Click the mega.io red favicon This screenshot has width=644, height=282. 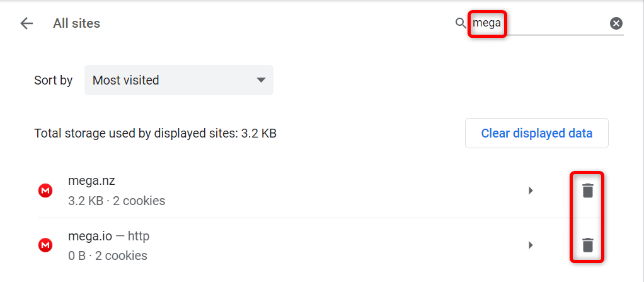tap(45, 245)
